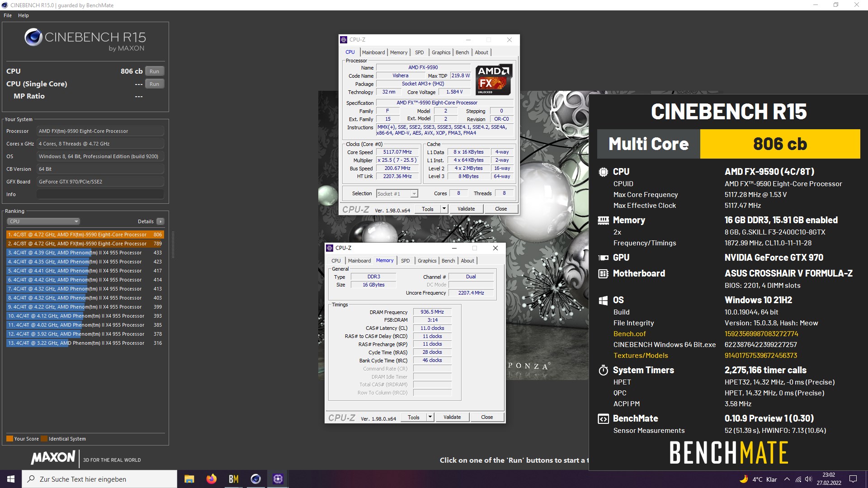
Task: Expand the Socket #1 selection dropdown
Action: pos(414,194)
